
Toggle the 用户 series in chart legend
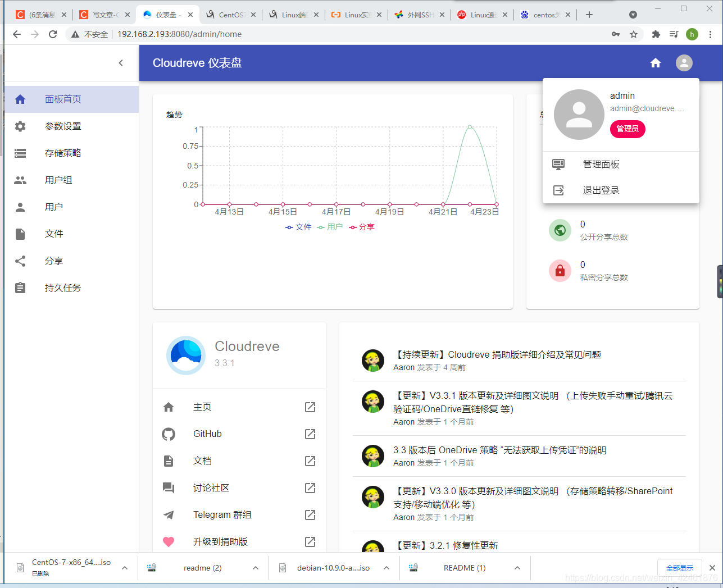[330, 227]
